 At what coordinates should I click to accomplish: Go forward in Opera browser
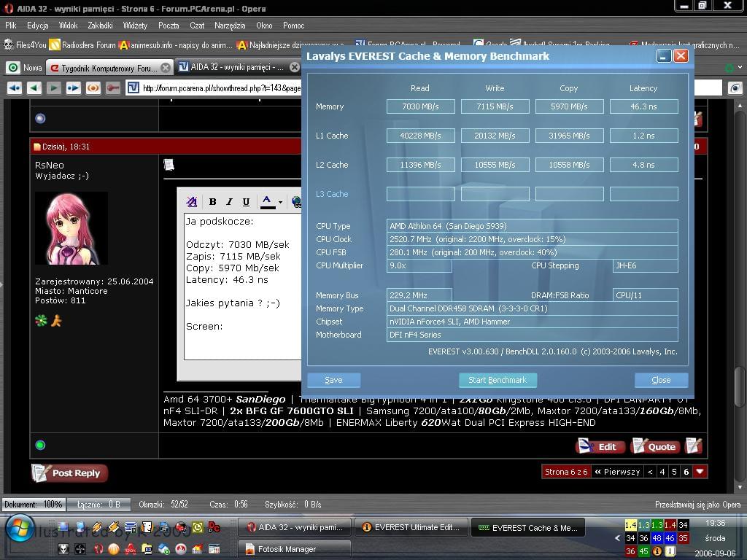[53, 88]
